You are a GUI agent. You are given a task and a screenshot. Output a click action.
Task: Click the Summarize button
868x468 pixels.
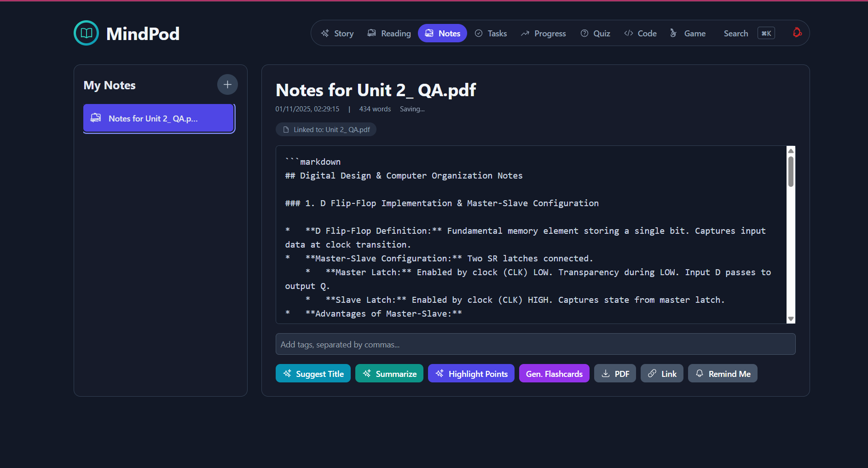[389, 374]
